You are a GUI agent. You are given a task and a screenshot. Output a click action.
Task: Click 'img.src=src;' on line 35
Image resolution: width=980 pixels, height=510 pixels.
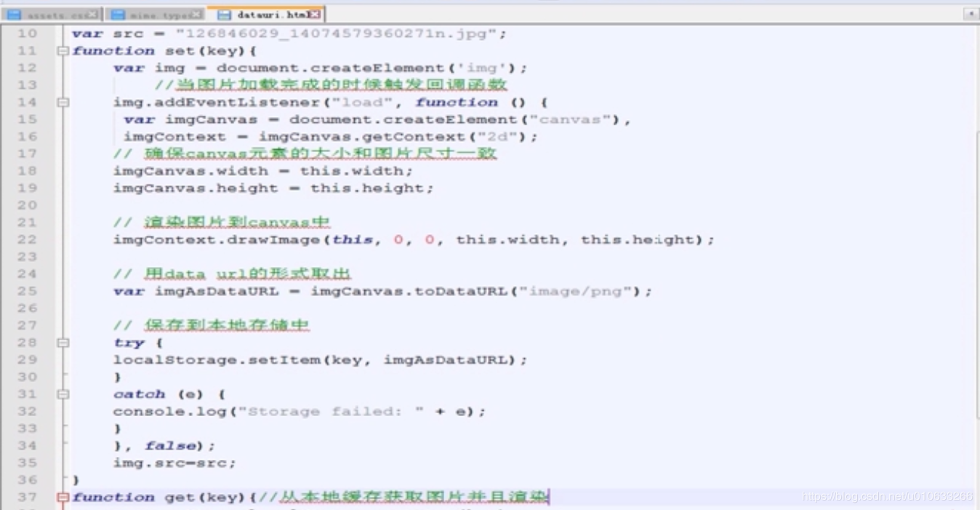(174, 463)
